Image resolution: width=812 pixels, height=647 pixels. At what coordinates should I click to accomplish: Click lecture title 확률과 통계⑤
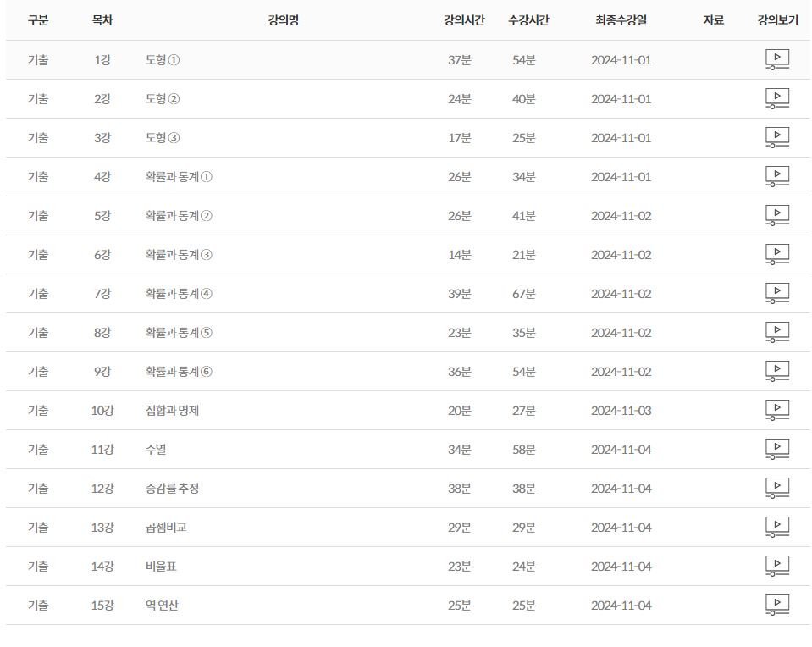[x=179, y=333]
